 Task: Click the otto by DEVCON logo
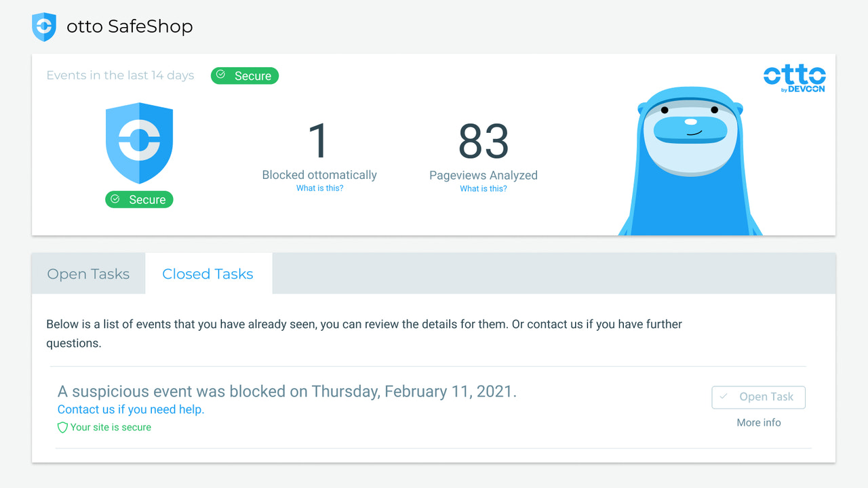pyautogui.click(x=794, y=78)
